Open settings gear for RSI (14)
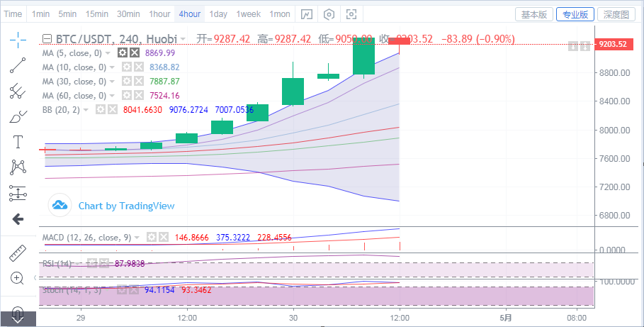Image resolution: width=644 pixels, height=327 pixels. click(x=92, y=263)
